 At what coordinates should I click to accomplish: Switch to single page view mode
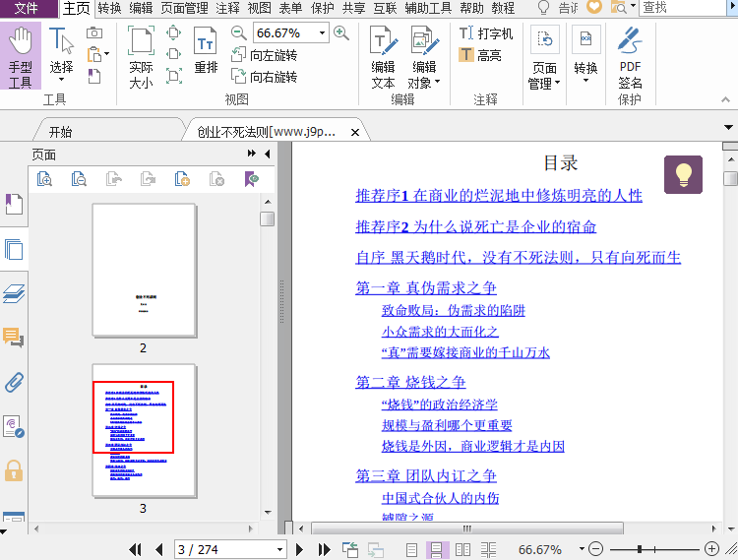click(x=411, y=549)
